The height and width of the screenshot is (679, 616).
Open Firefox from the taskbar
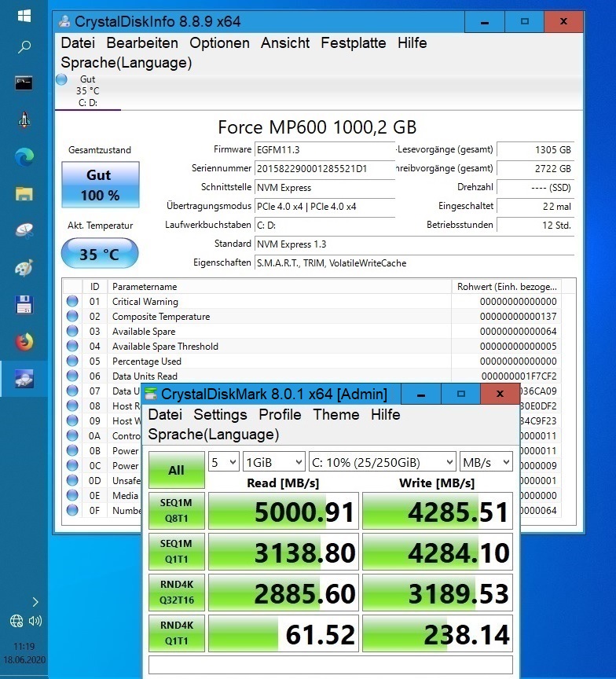pos(24,342)
